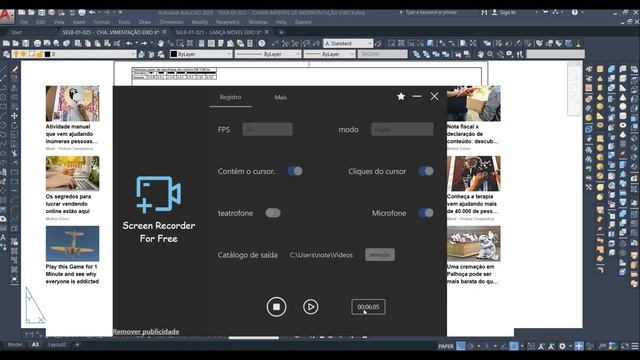This screenshot has height=360, width=640.
Task: Click the pan hand icon near ByColor box
Action: [x=480, y=54]
